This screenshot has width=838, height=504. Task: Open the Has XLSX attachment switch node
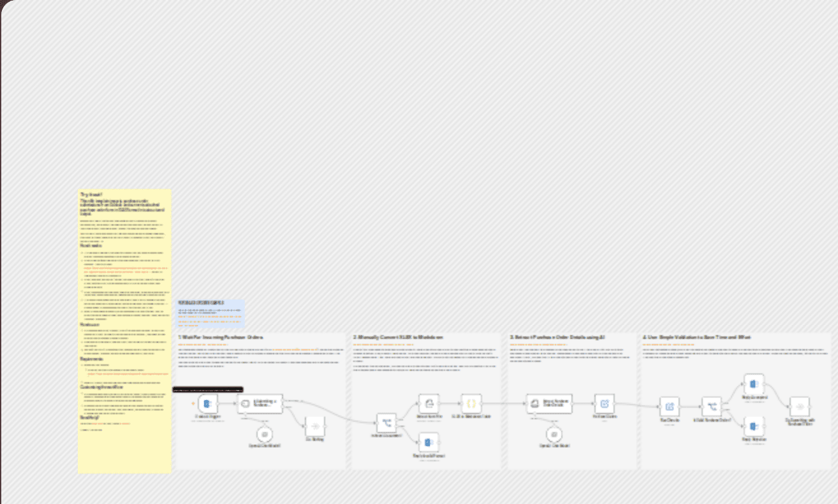[x=386, y=423]
